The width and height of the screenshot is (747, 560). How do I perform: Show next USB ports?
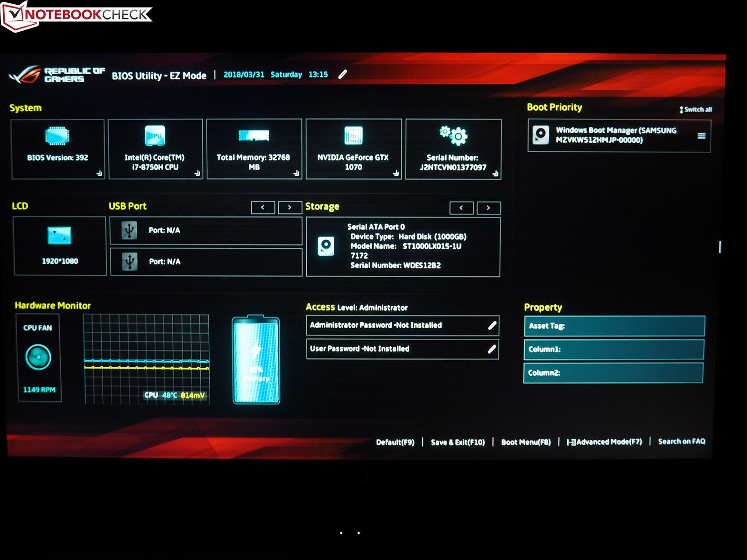290,207
